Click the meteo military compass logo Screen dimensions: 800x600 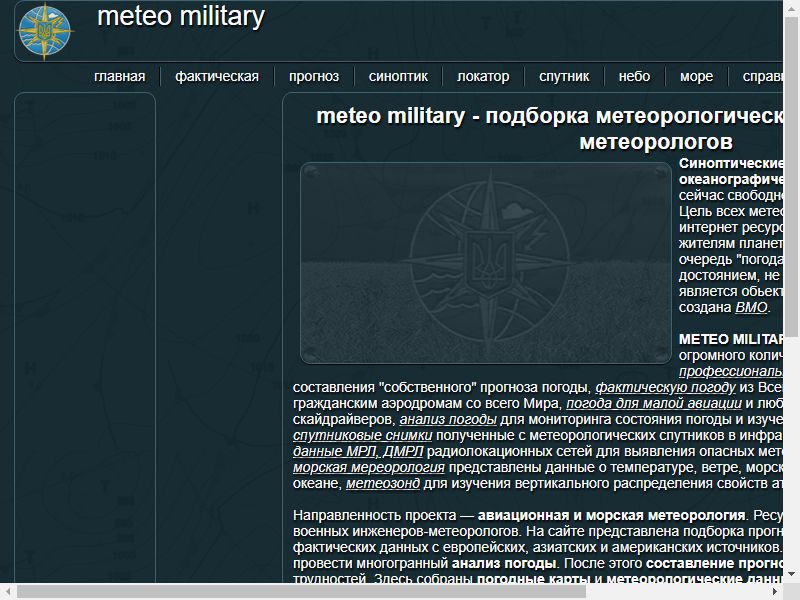point(45,31)
